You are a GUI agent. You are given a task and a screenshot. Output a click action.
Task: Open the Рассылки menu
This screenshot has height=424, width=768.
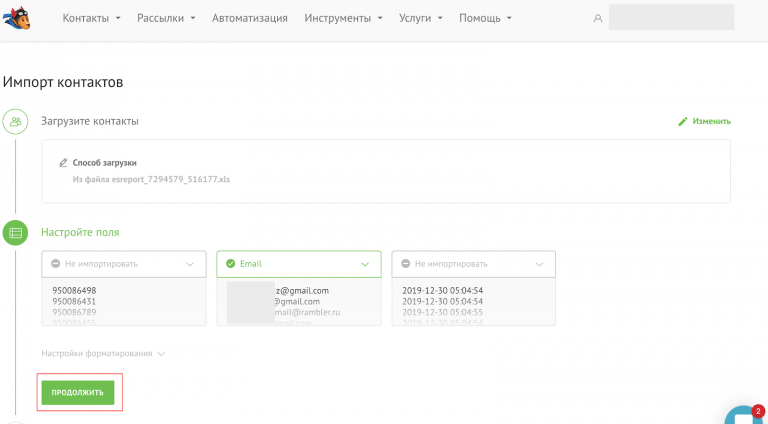[166, 18]
